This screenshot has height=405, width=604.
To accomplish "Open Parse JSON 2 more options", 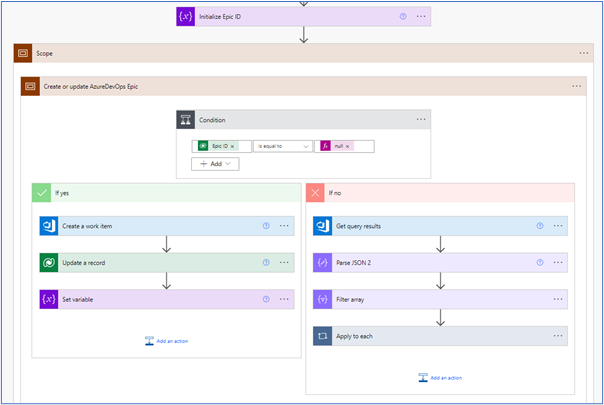I will pos(558,263).
